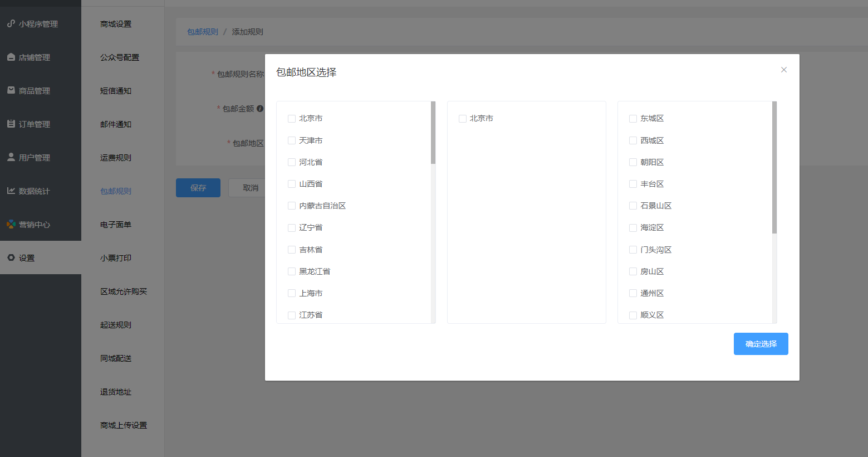
Task: Click the store management icon in sidebar
Action: (11, 57)
